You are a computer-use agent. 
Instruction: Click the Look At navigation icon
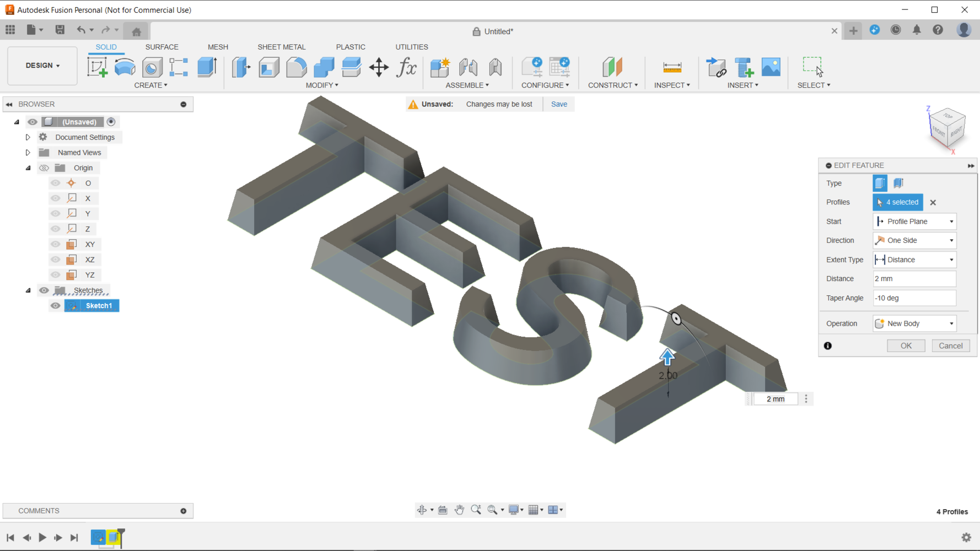[443, 510]
